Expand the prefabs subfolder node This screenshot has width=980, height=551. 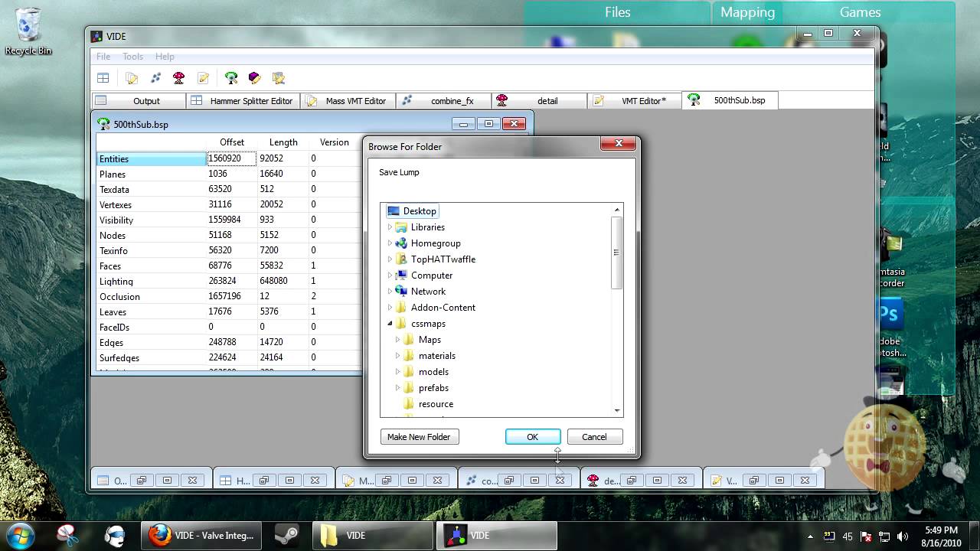(397, 388)
